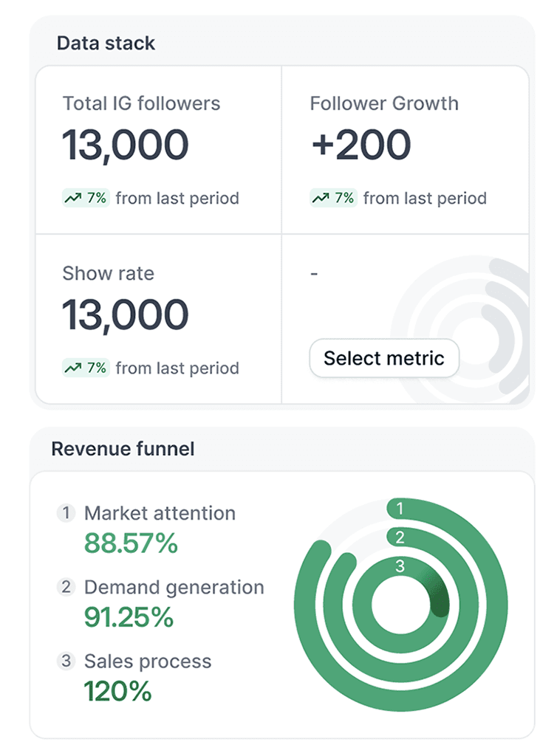
Task: Select the Total IG followers 13,000 value
Action: (126, 145)
